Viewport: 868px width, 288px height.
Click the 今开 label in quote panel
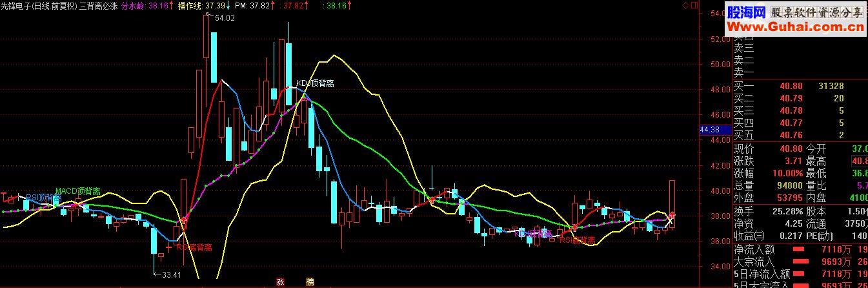pos(816,149)
